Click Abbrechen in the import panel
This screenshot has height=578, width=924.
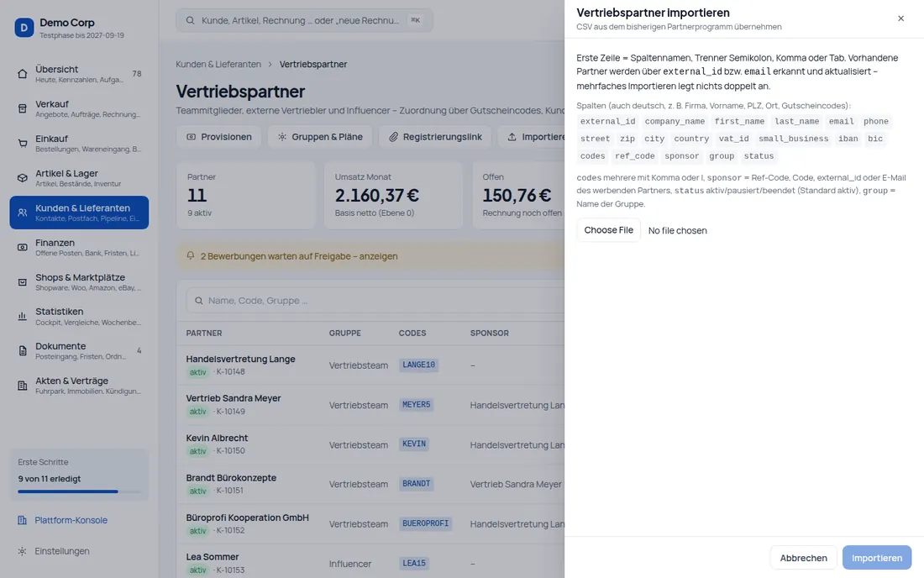click(803, 558)
